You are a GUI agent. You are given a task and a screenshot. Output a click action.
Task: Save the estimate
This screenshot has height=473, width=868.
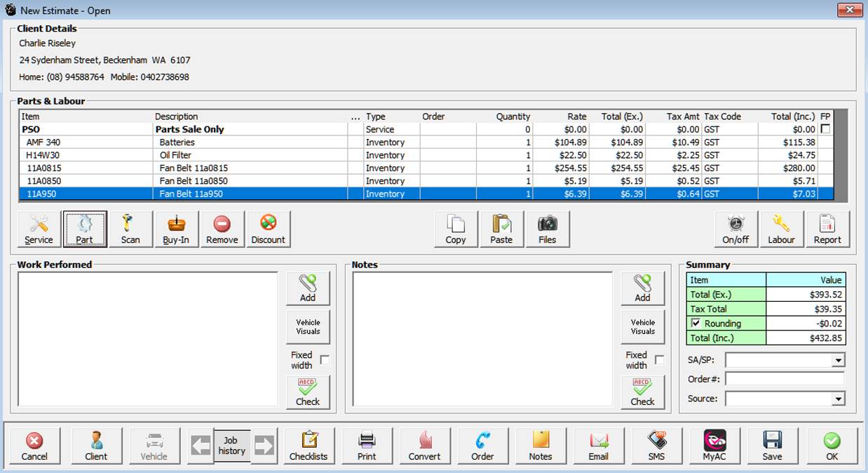coord(773,446)
